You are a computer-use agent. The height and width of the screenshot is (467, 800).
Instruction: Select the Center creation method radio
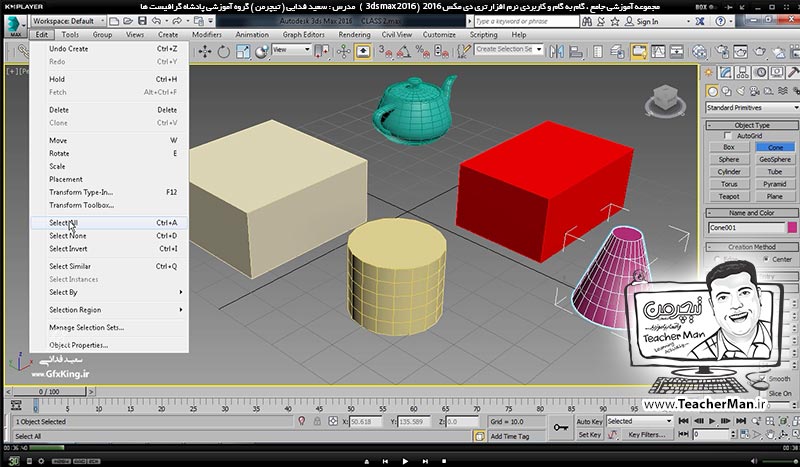click(x=766, y=259)
